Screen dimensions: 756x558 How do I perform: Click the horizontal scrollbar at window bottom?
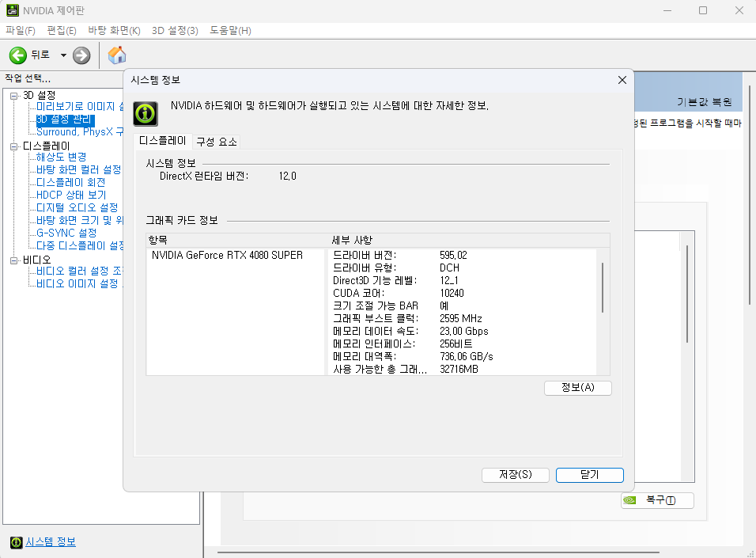pyautogui.click(x=438, y=552)
